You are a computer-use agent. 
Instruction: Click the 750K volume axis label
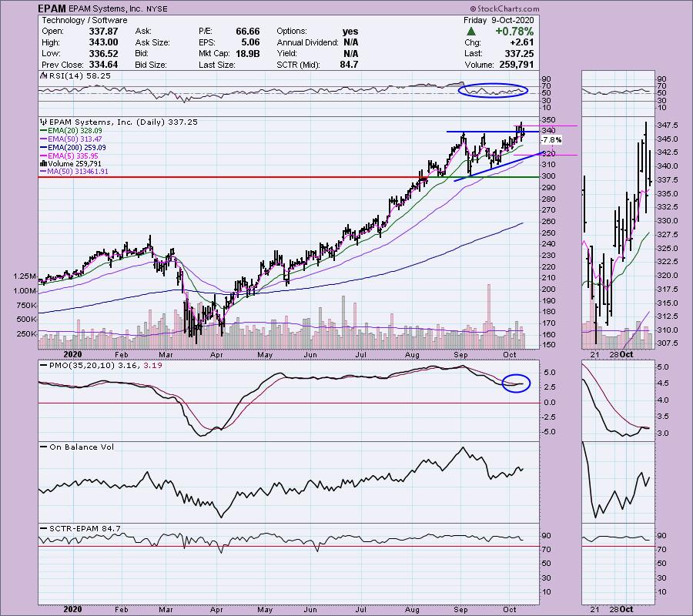pos(26,306)
